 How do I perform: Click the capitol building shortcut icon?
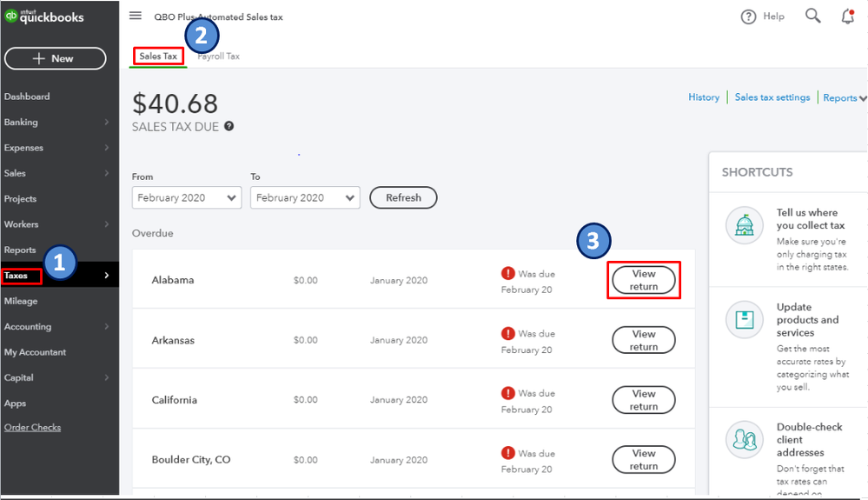point(745,225)
